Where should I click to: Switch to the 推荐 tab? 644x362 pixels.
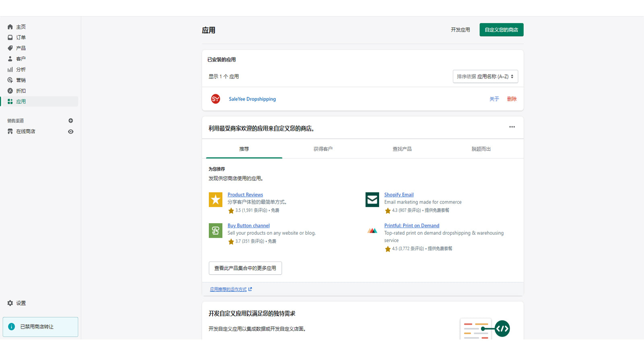point(244,149)
